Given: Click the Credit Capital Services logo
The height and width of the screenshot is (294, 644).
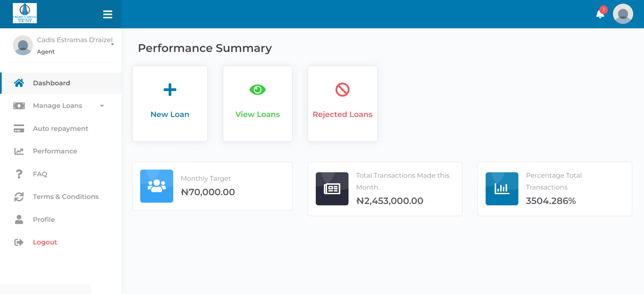Looking at the screenshot, I should 25,13.
